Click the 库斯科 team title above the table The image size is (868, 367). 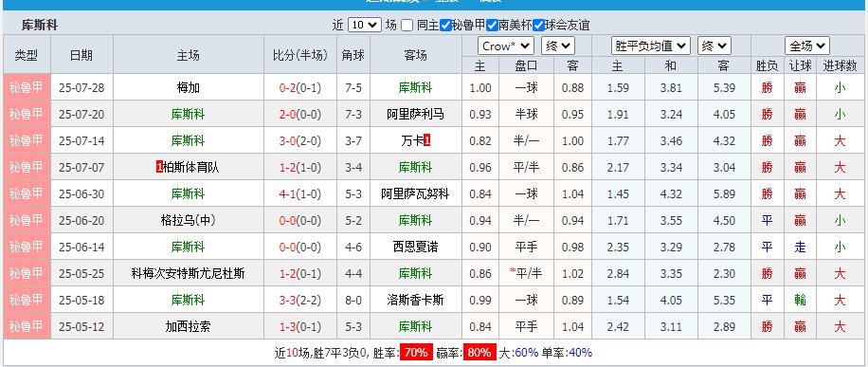point(40,25)
